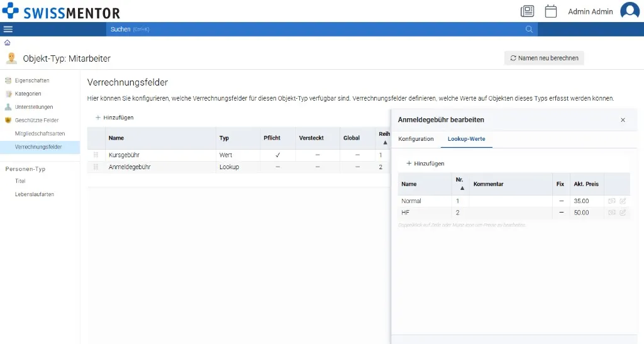
Task: Click the search magnifier icon
Action: (x=529, y=29)
